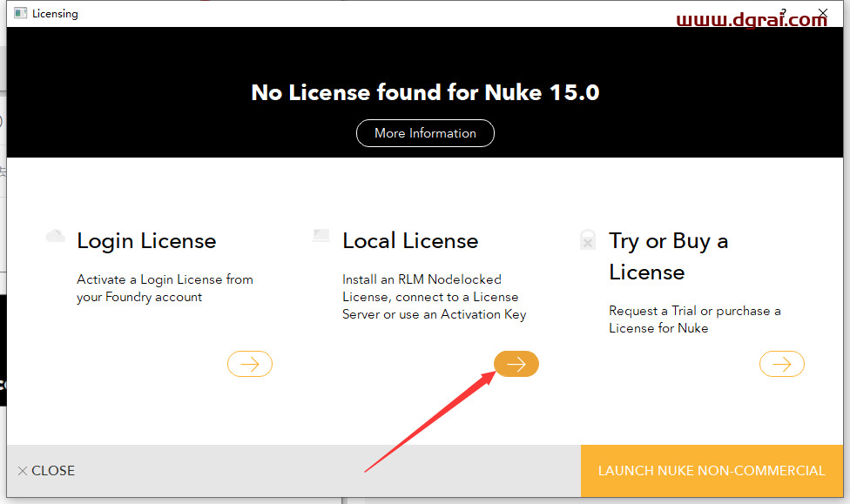The image size is (850, 504).
Task: Click 'Install an RLM Nodelocked License' description
Action: coord(435,297)
